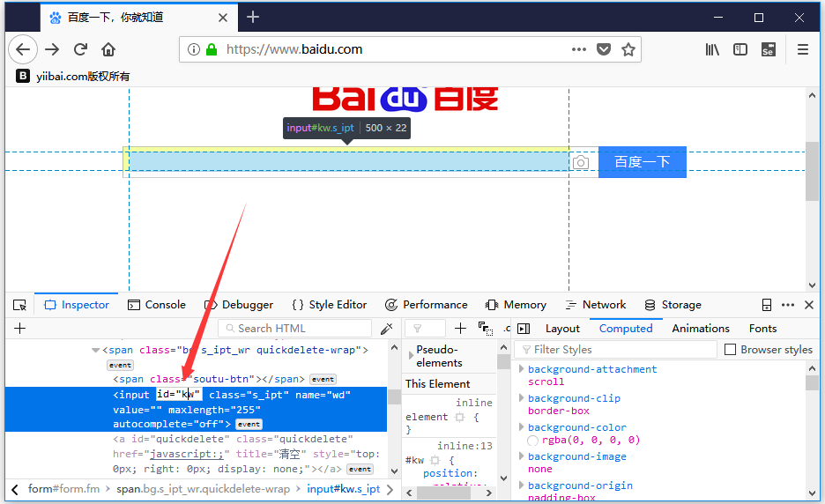The image size is (825, 504).
Task: Click the Filter Styles field
Action: point(615,350)
